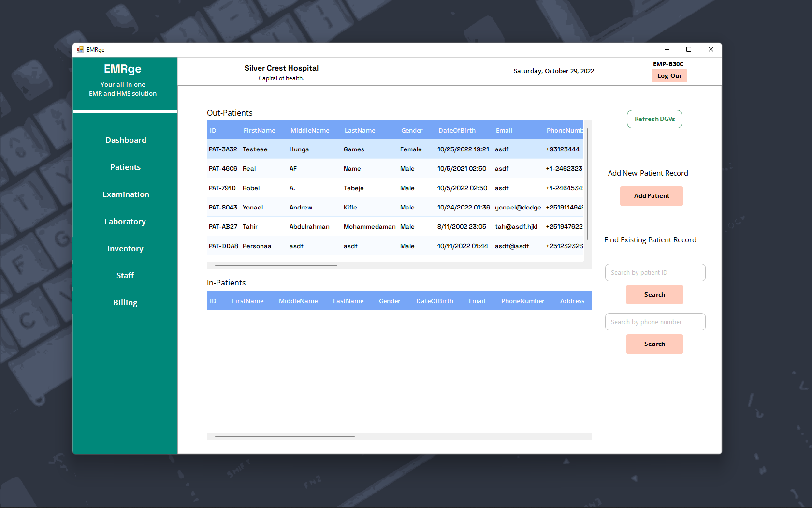Image resolution: width=812 pixels, height=508 pixels.
Task: Minimize the EMRge window
Action: 667,49
